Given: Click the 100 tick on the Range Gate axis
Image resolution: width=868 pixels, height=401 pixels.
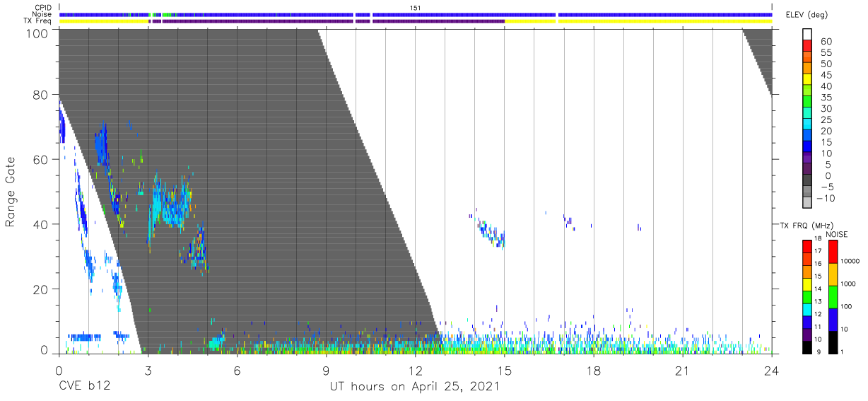Looking at the screenshot, I should click(x=37, y=33).
